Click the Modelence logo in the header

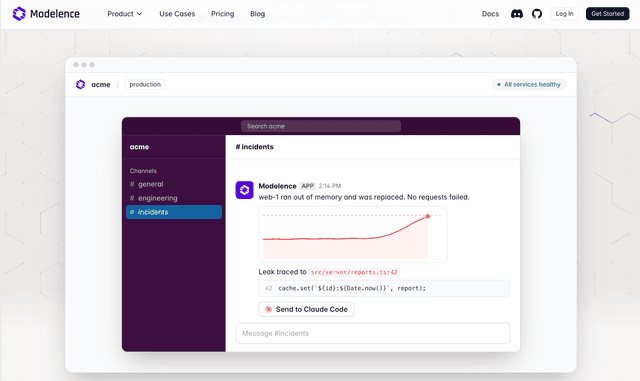tap(46, 13)
